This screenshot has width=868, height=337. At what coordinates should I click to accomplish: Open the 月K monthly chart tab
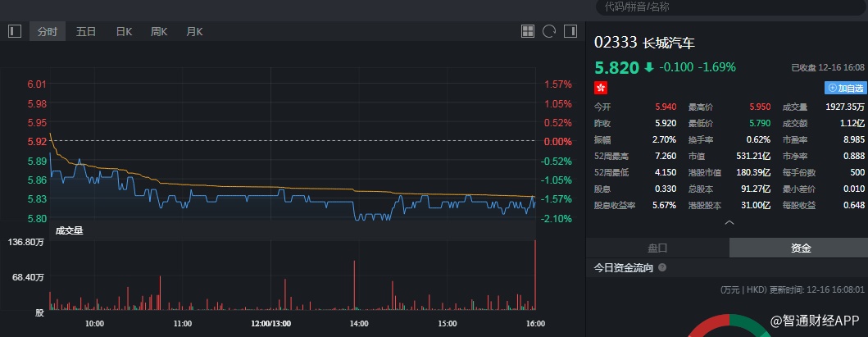coord(194,31)
